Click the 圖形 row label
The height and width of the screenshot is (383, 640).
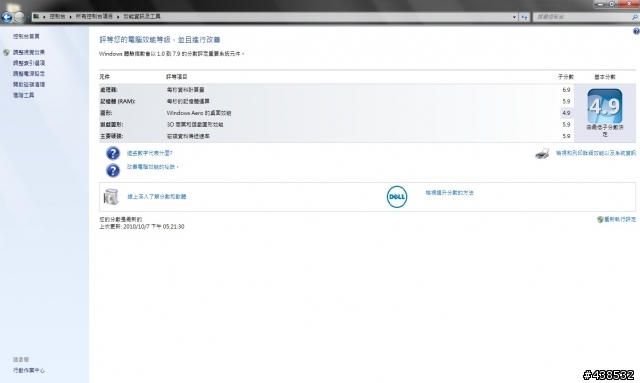coord(106,113)
